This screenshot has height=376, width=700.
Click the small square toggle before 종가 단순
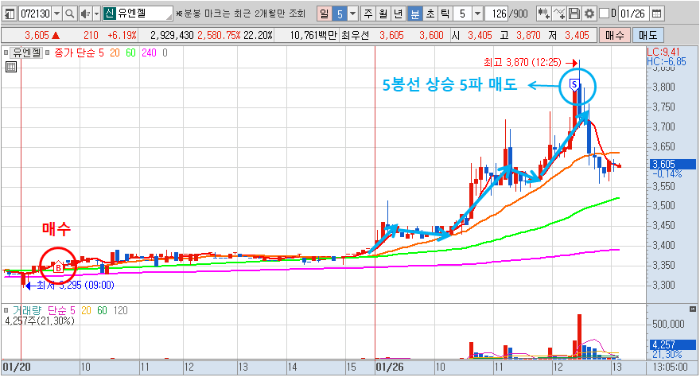(47, 53)
